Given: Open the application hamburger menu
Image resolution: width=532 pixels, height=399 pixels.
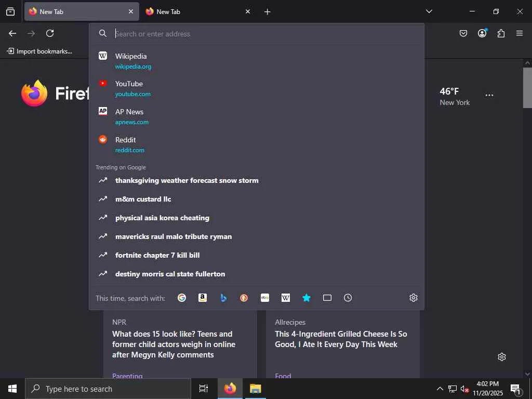Looking at the screenshot, I should (x=520, y=33).
